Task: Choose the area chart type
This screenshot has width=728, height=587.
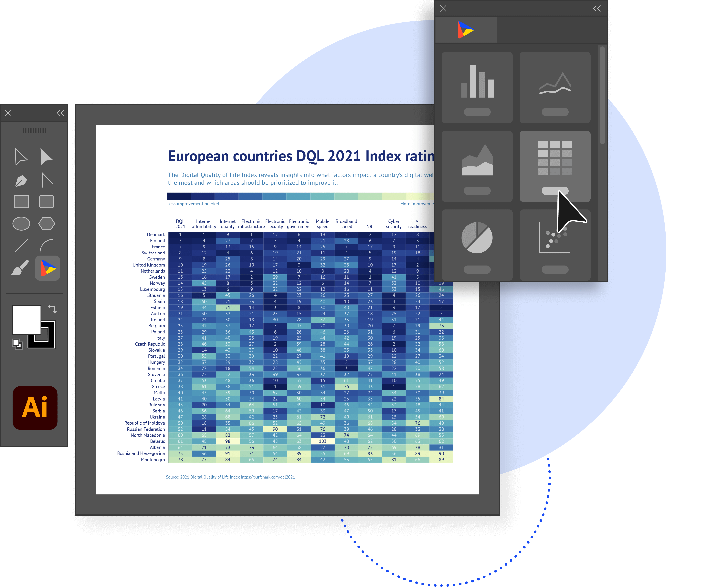Action: click(477, 166)
